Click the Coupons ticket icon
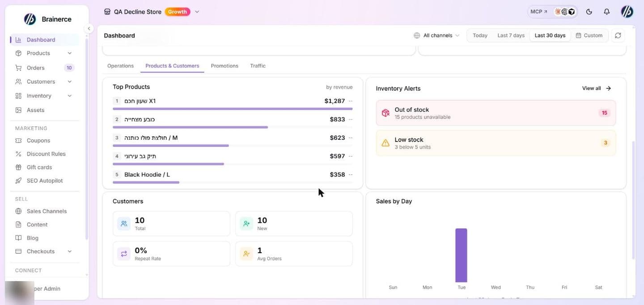644x305 pixels. coord(18,141)
